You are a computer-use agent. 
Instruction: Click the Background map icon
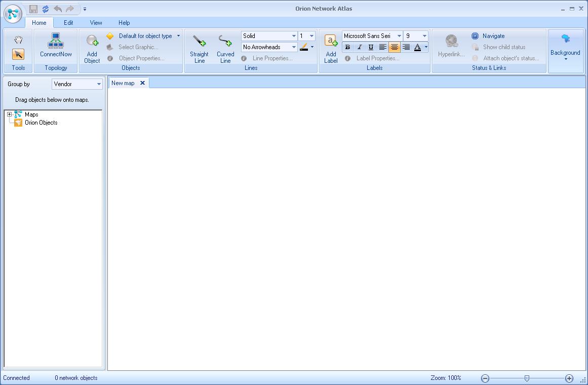565,39
